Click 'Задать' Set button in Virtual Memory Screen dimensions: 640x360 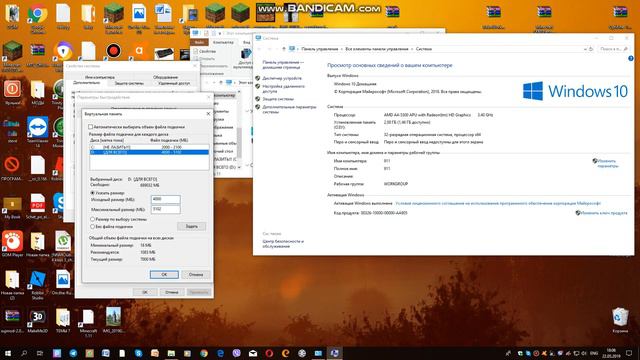pyautogui.click(x=191, y=226)
